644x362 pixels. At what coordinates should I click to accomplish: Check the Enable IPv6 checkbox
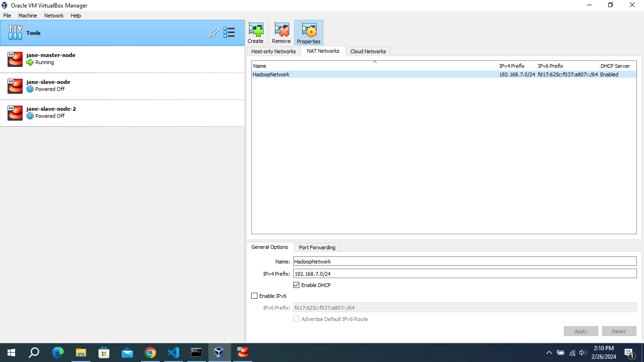point(255,296)
